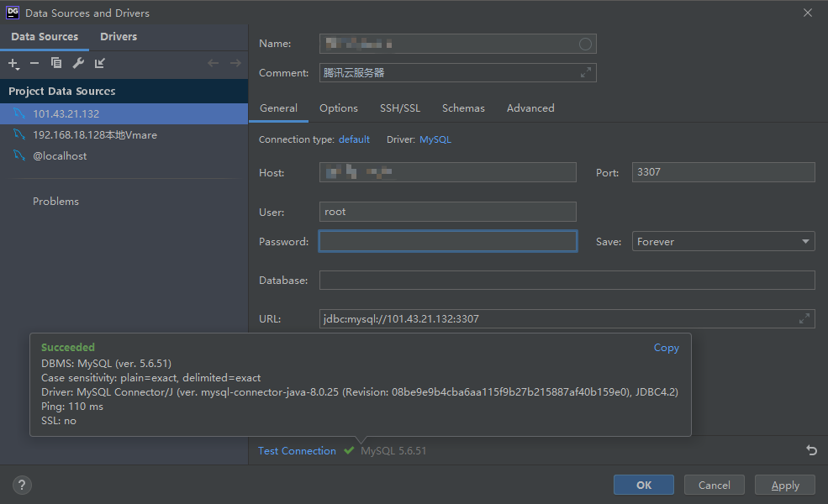828x504 pixels.
Task: Navigate forward with right arrow
Action: pyautogui.click(x=235, y=63)
